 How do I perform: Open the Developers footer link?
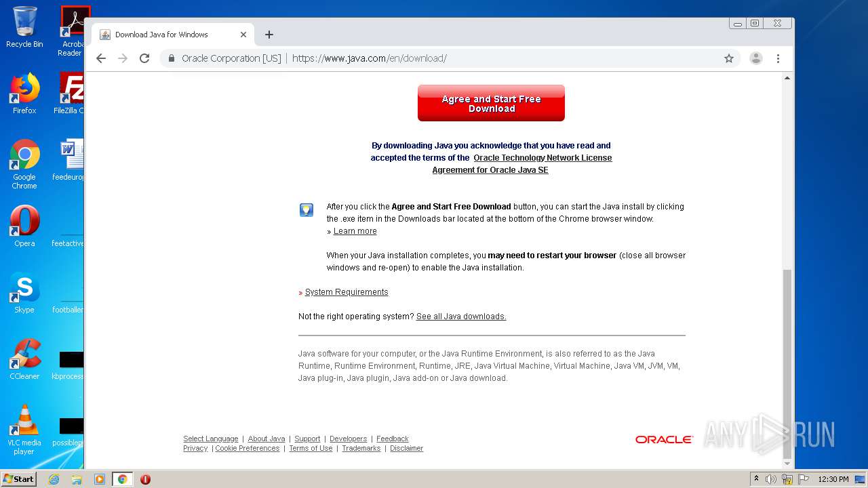[348, 439]
